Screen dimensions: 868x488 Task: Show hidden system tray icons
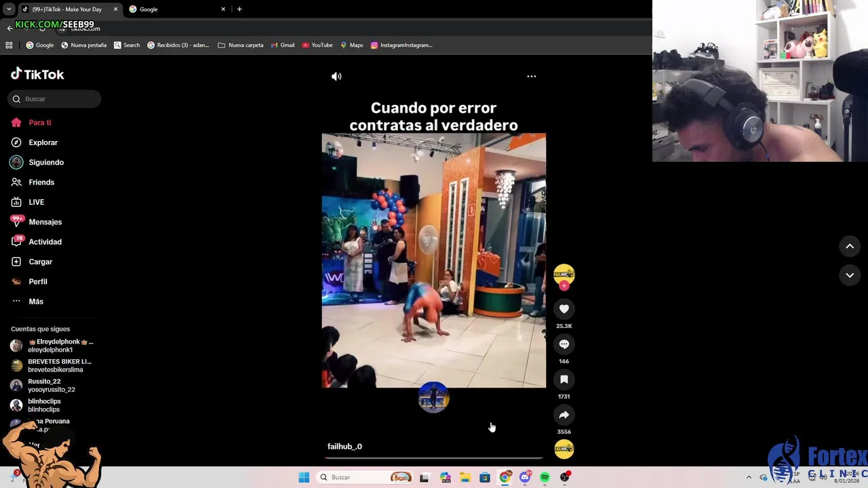point(749,477)
